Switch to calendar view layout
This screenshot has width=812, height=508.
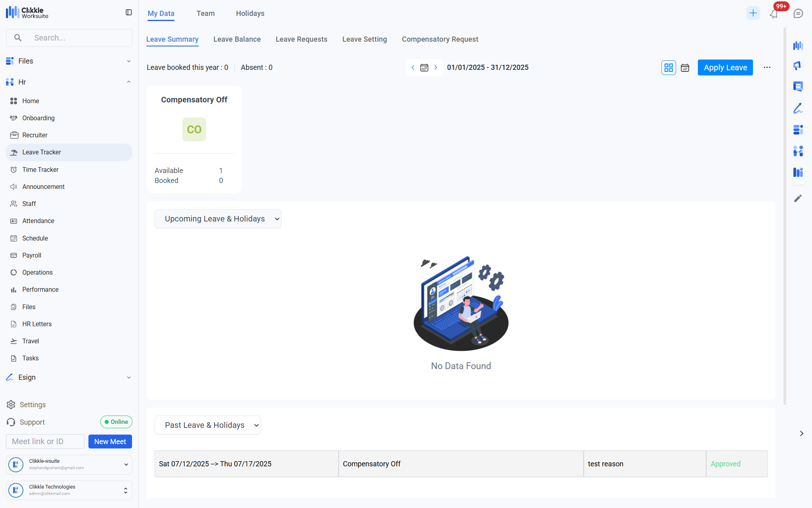pyautogui.click(x=685, y=67)
